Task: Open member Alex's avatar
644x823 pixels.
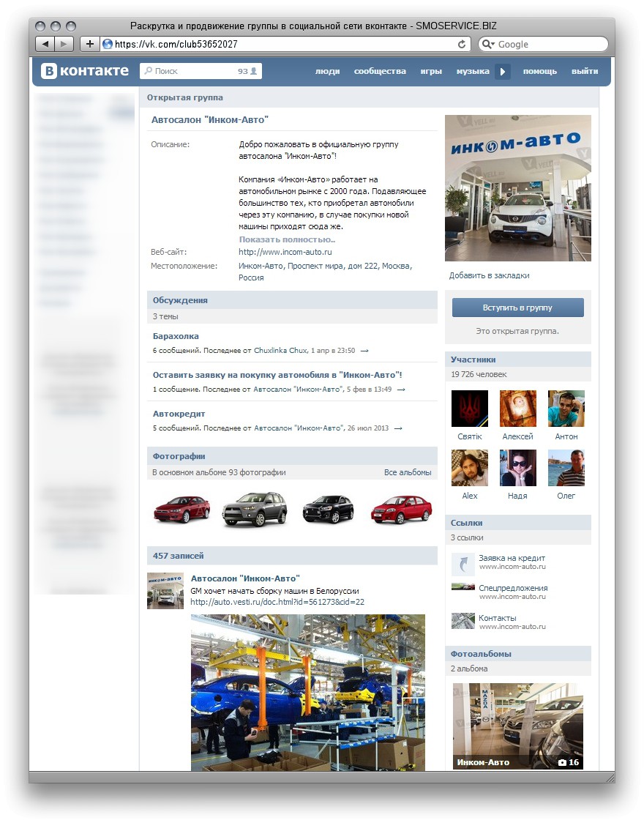Action: (469, 468)
